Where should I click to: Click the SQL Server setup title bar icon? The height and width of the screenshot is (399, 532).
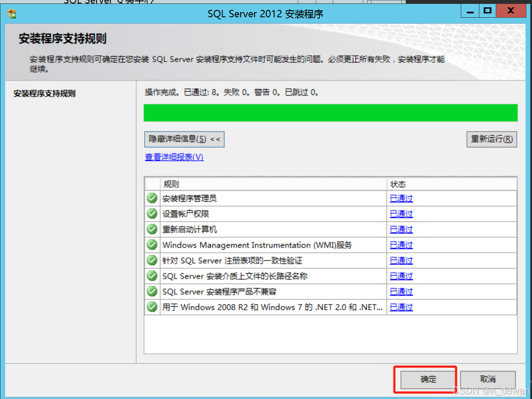(12, 14)
